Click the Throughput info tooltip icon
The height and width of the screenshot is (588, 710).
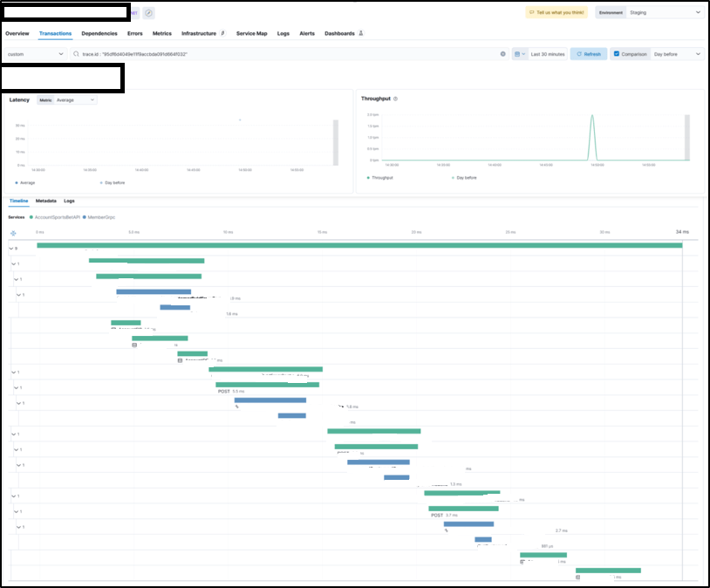(x=396, y=99)
